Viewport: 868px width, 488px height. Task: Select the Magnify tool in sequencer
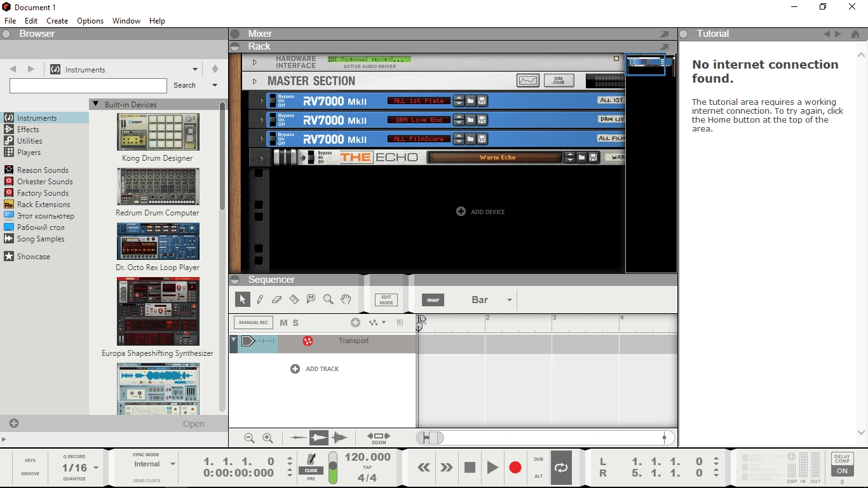(x=328, y=299)
